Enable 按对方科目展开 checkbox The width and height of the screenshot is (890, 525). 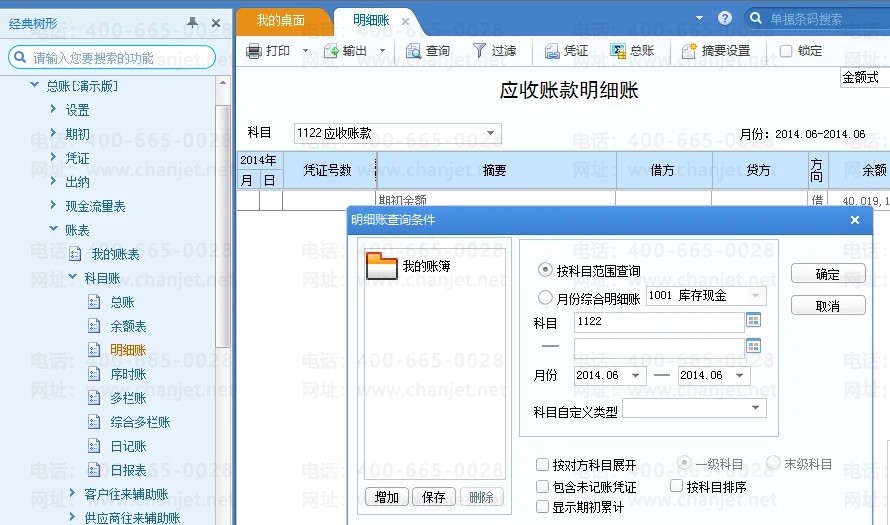coord(542,465)
